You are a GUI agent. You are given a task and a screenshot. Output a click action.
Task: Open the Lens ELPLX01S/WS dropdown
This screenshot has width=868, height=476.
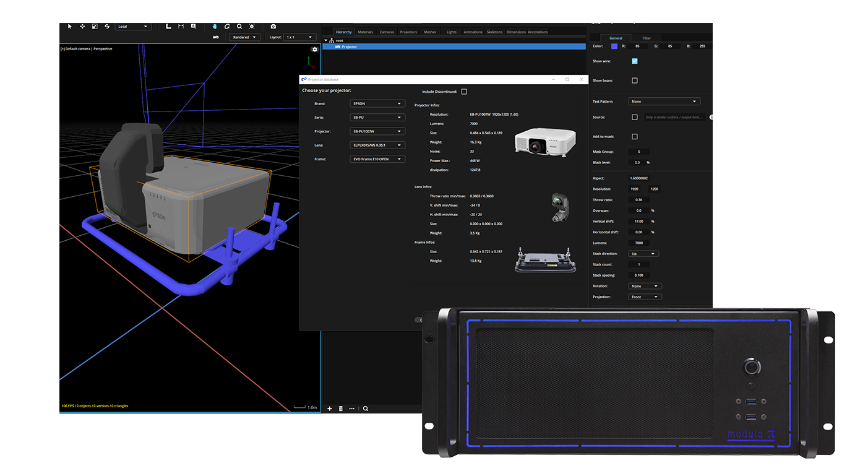point(377,145)
